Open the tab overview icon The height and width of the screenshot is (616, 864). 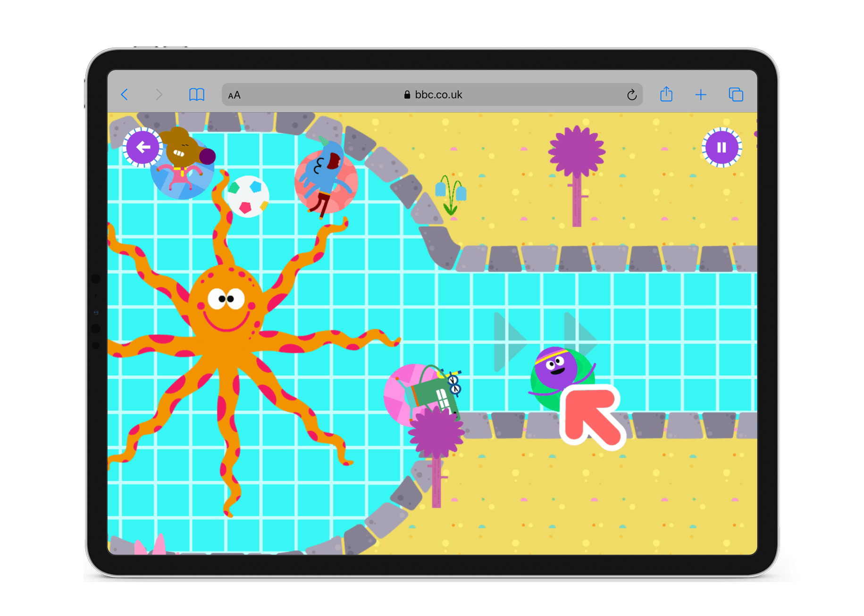tap(735, 94)
